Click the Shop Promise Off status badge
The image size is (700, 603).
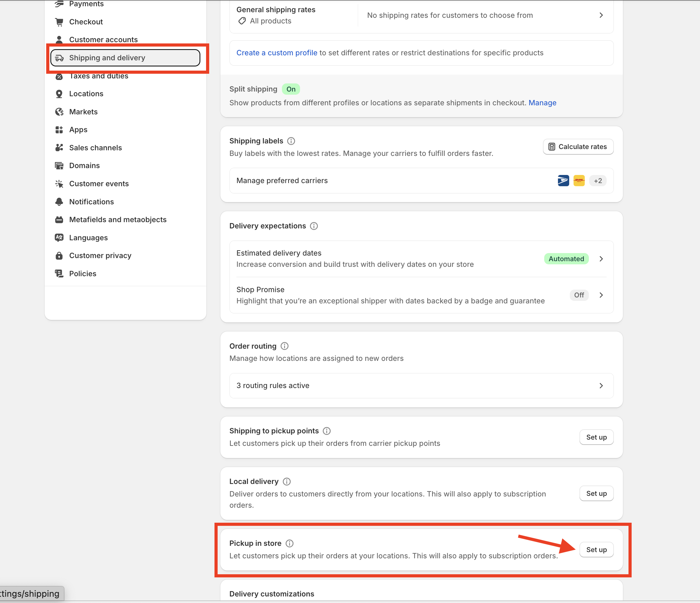tap(579, 295)
